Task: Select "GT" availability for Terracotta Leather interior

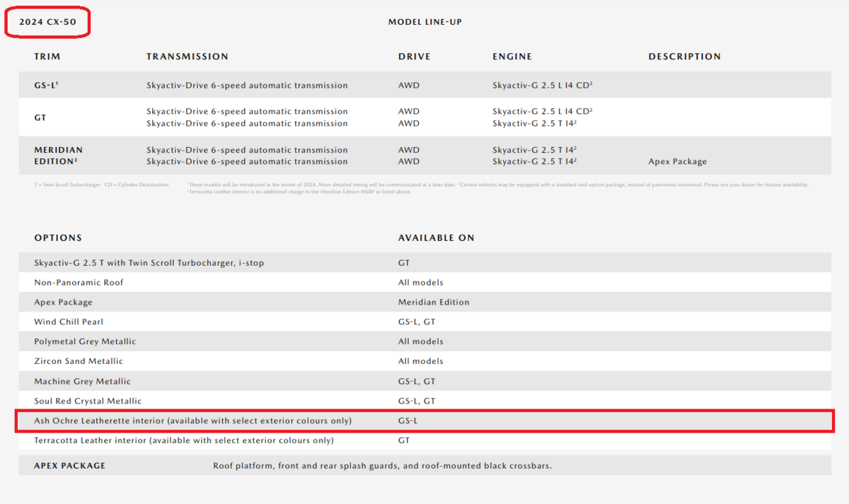Action: 404,440
